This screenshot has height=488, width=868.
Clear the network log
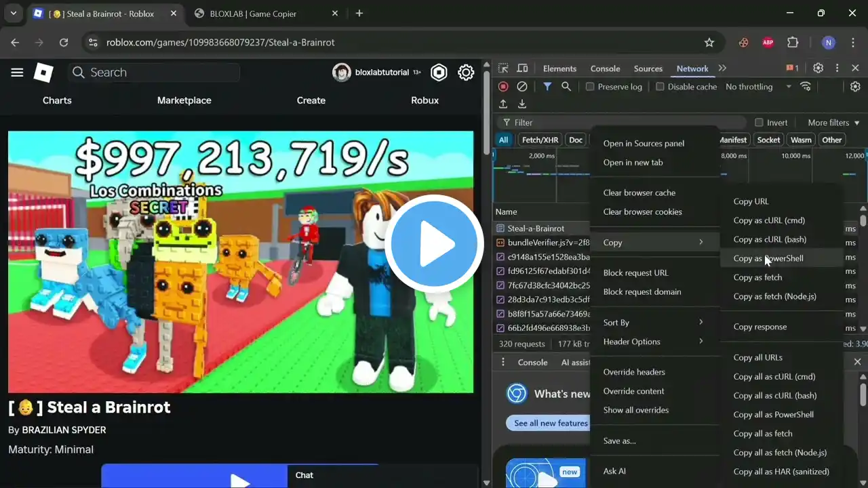522,87
